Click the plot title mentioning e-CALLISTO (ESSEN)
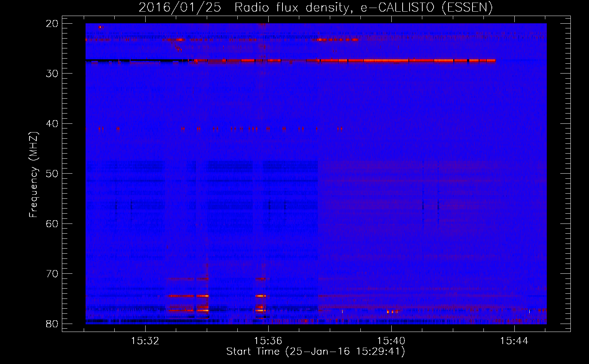Viewport: 589px width, 364px height. 316,8
